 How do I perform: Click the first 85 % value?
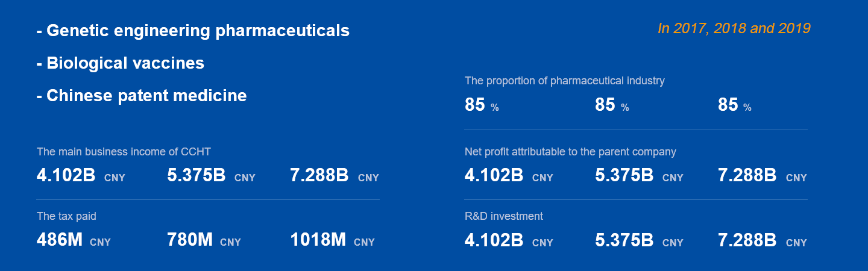click(482, 105)
